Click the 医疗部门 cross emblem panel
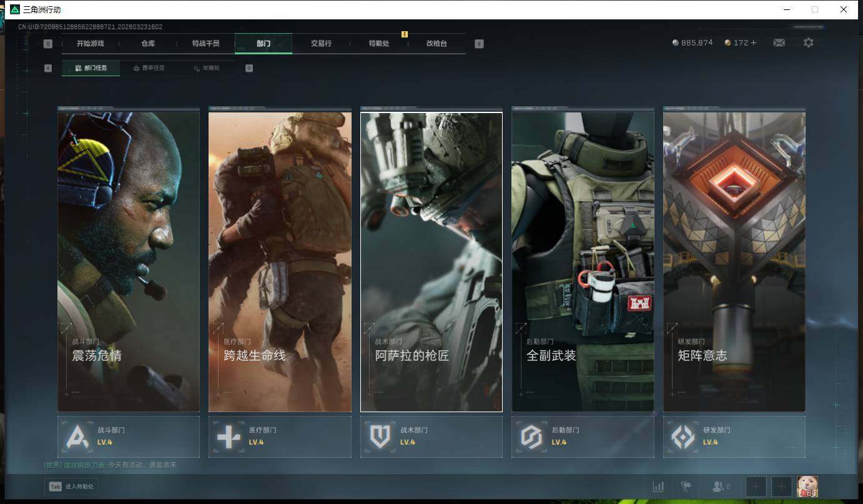Image resolution: width=863 pixels, height=504 pixels. coord(280,437)
